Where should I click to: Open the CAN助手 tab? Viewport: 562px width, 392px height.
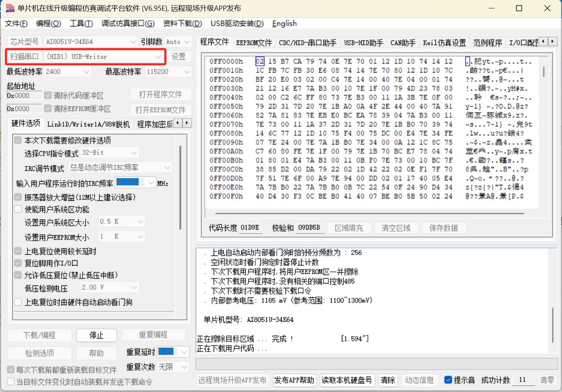[403, 42]
